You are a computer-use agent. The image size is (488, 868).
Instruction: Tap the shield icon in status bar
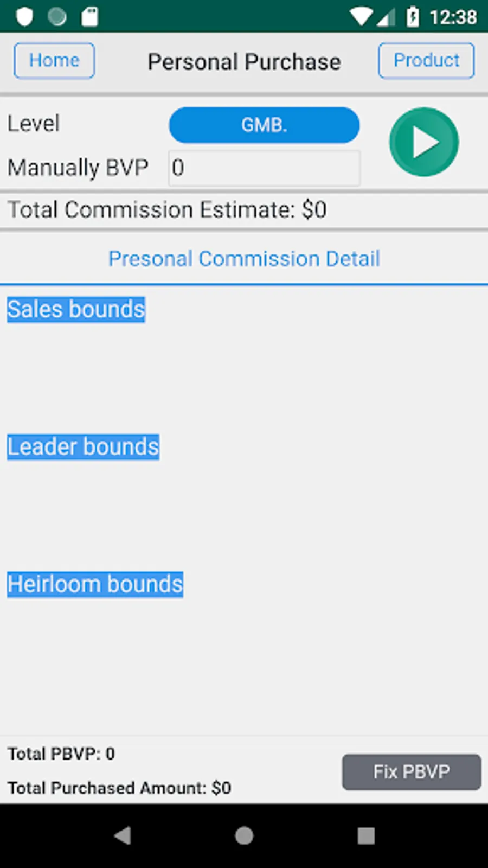pyautogui.click(x=24, y=17)
